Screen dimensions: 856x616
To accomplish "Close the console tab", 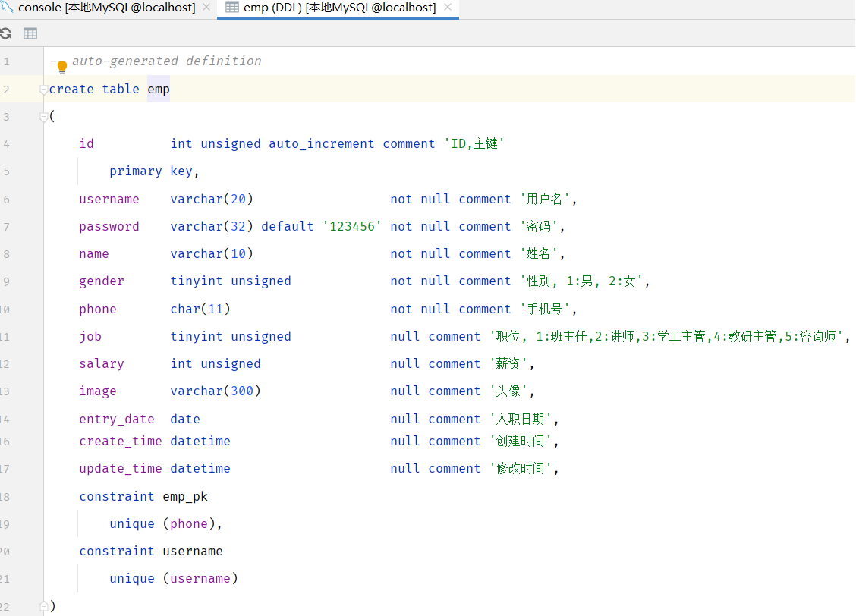I will (206, 8).
